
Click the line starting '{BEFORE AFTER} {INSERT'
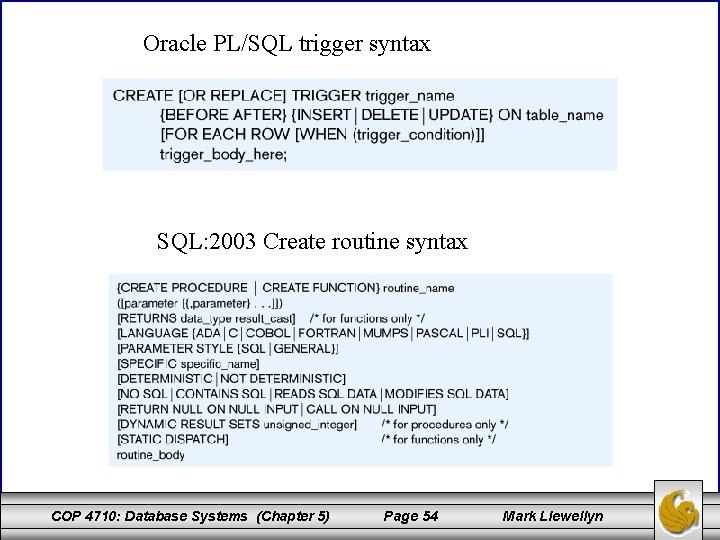382,115
